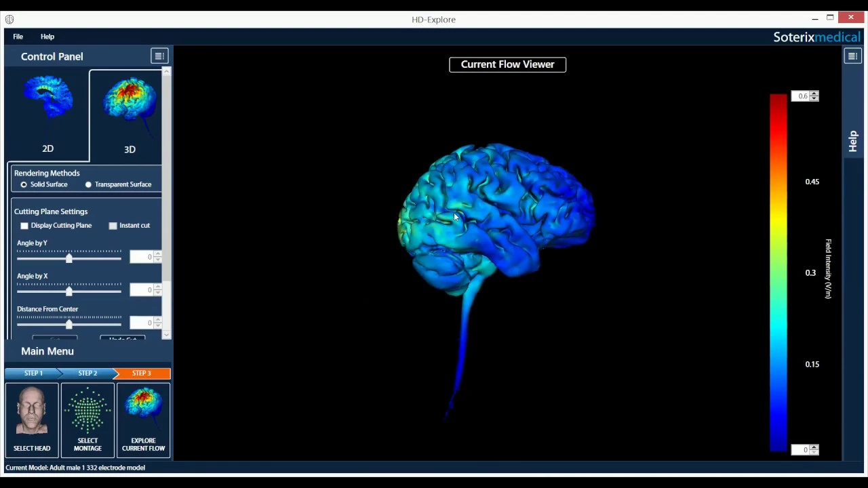
Task: Click the colorbar maximum value spinner
Action: pyautogui.click(x=814, y=96)
